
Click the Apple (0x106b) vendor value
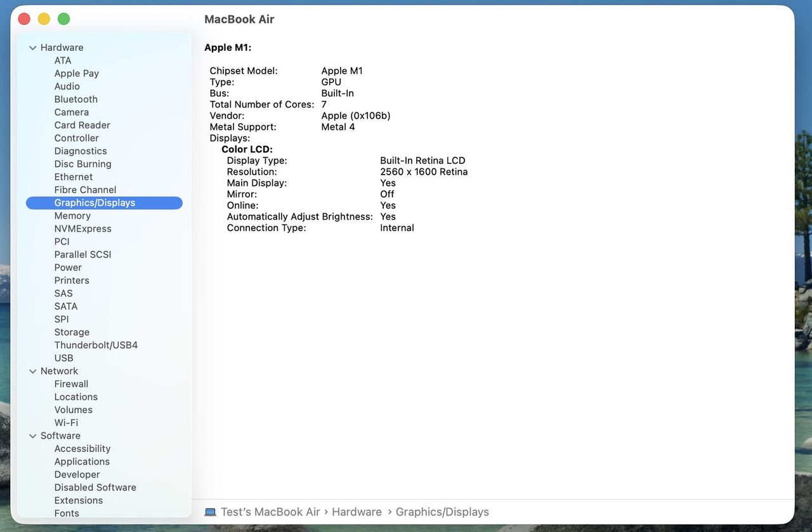tap(356, 116)
